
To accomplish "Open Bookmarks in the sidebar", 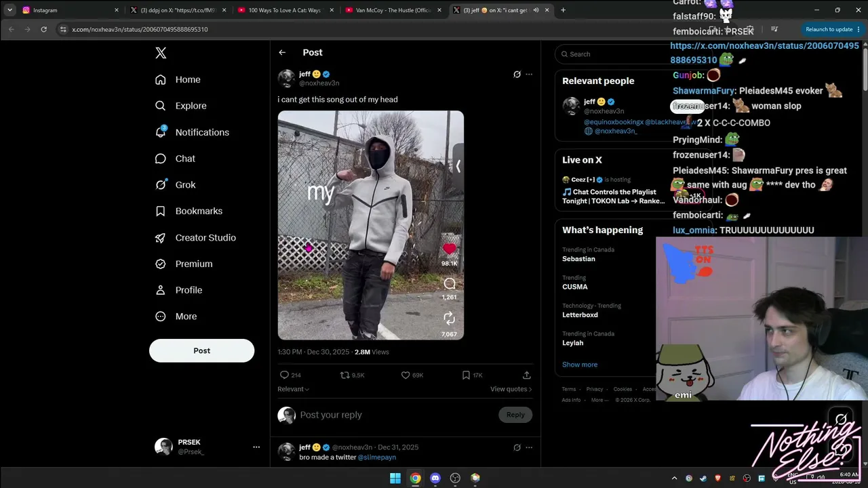I will coord(189,211).
